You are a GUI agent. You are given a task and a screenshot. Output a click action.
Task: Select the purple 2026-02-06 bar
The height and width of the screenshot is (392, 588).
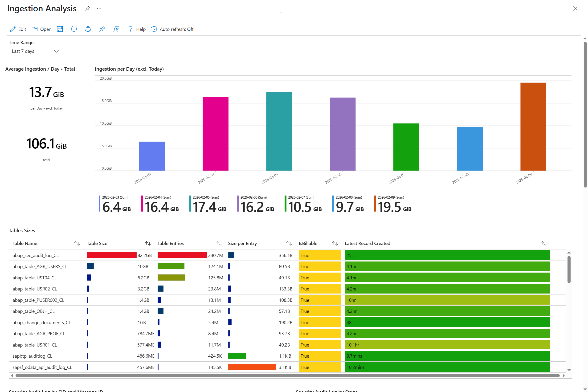pyautogui.click(x=343, y=134)
